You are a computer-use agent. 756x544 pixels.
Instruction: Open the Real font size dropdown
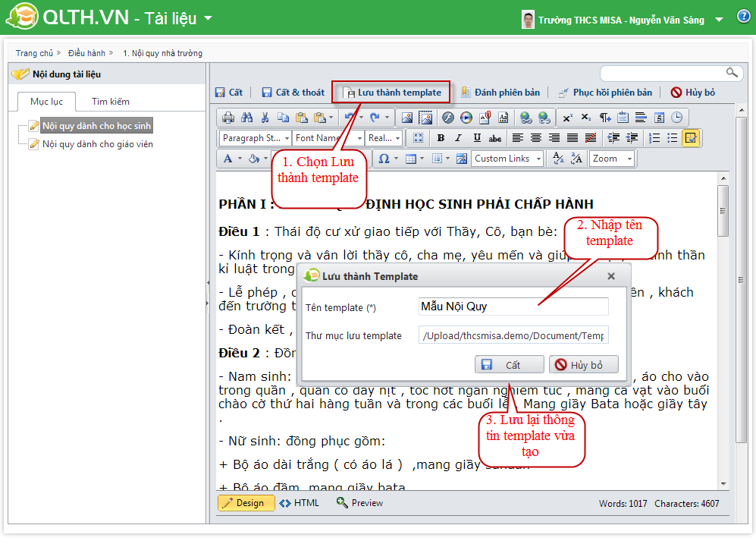(x=383, y=138)
